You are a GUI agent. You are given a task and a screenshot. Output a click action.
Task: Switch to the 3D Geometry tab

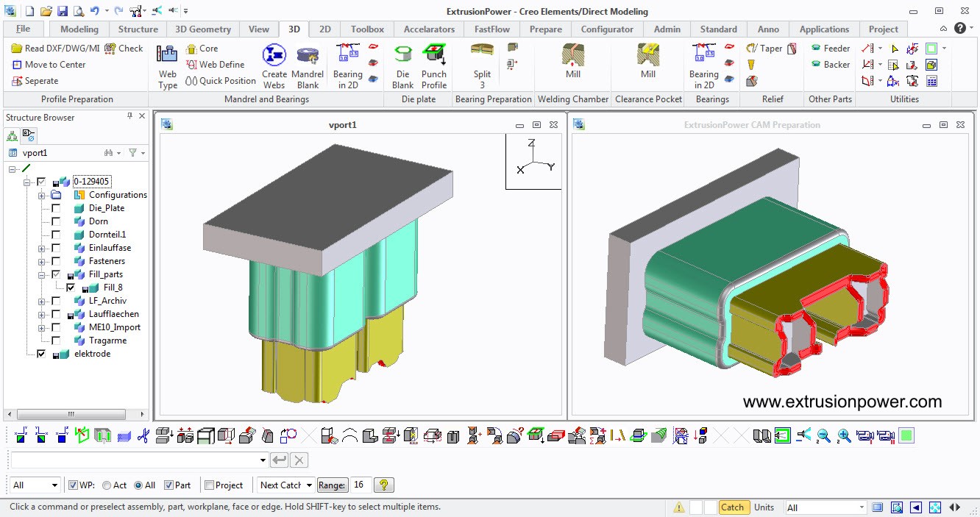coord(203,29)
